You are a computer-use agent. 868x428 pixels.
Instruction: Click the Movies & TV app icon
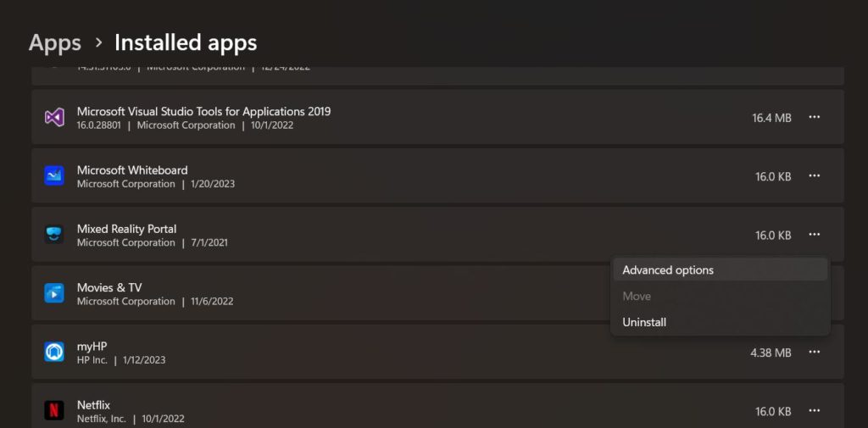54,293
